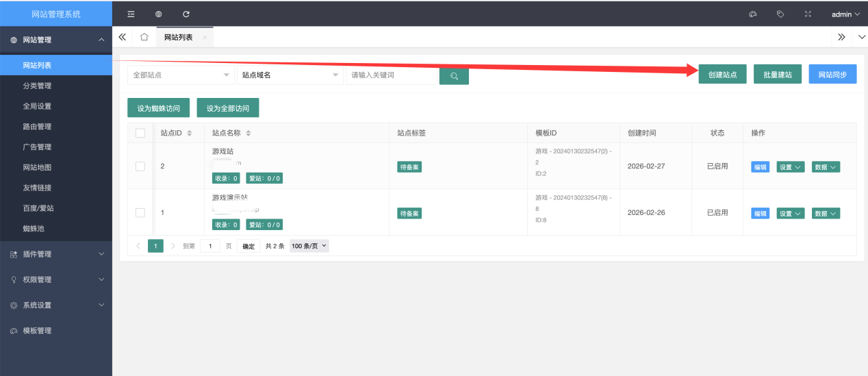Open 广告管理 in sidebar
The image size is (868, 376).
pos(56,147)
